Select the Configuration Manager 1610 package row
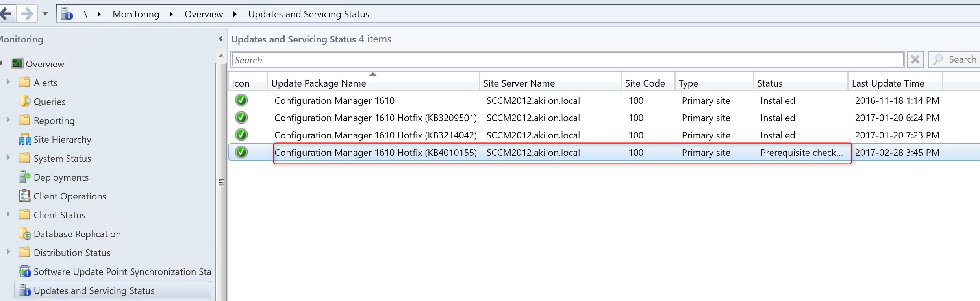This screenshot has width=980, height=301. pyautogui.click(x=334, y=101)
